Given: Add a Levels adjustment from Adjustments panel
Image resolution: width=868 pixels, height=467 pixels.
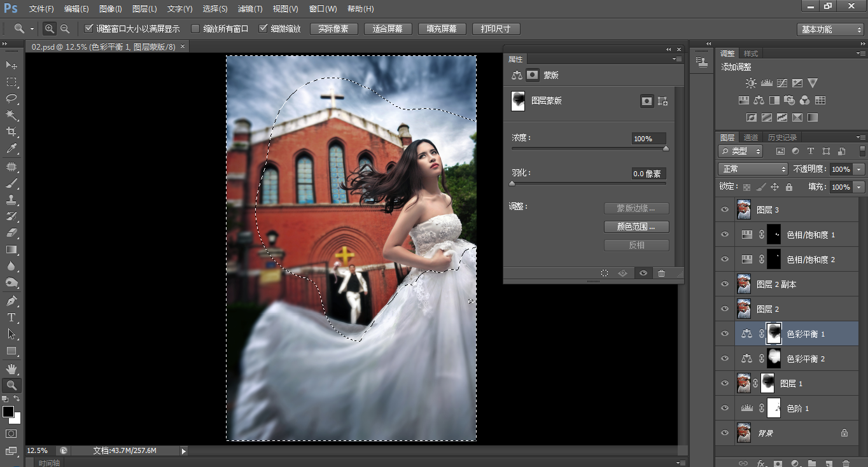Looking at the screenshot, I should 767,83.
